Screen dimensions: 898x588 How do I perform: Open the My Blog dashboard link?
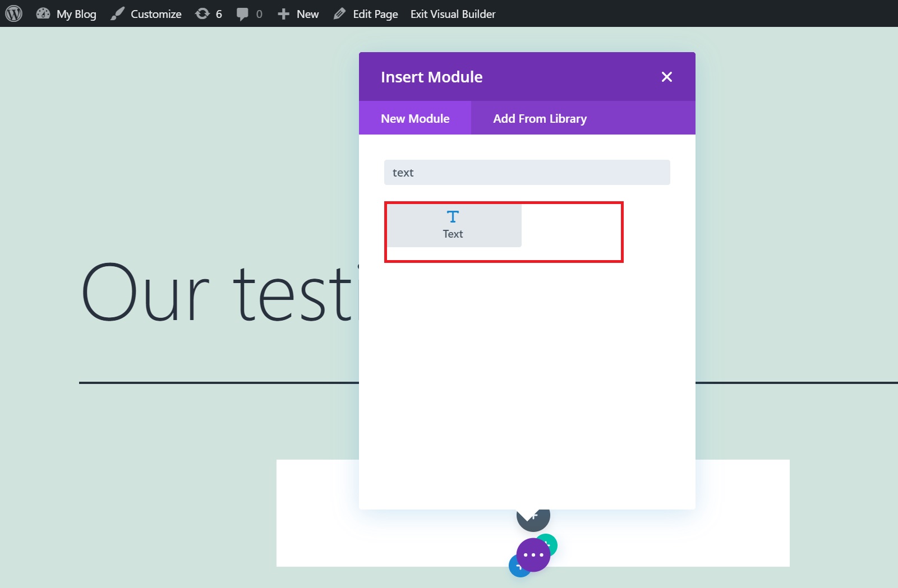pyautogui.click(x=66, y=14)
